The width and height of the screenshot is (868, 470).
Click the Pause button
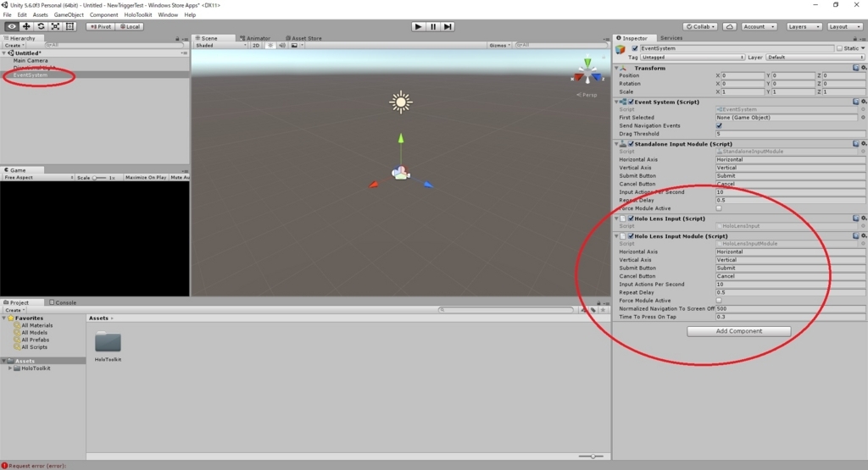[x=433, y=26]
